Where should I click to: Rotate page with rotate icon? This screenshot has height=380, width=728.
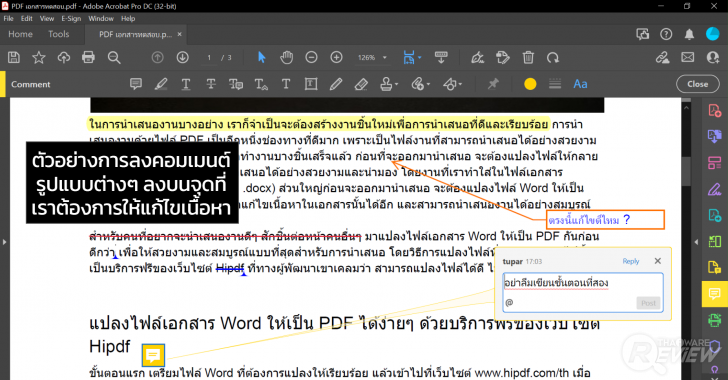click(x=552, y=58)
